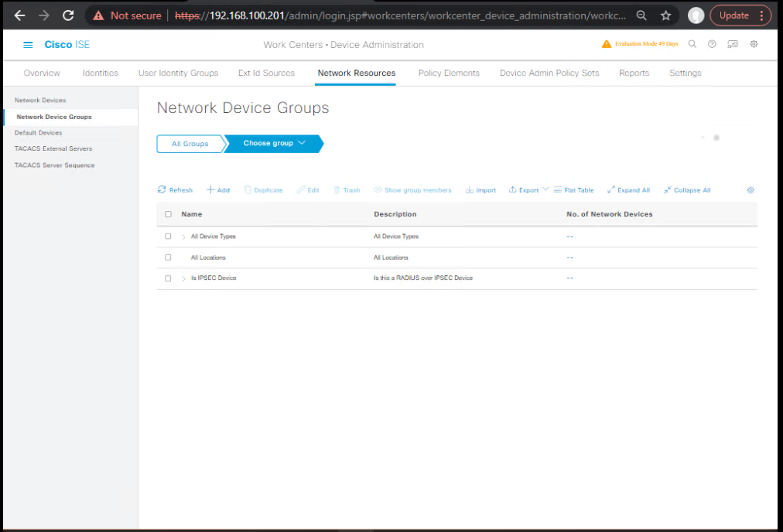Add a new network device group
This screenshot has width=783, height=532.
pyautogui.click(x=218, y=190)
